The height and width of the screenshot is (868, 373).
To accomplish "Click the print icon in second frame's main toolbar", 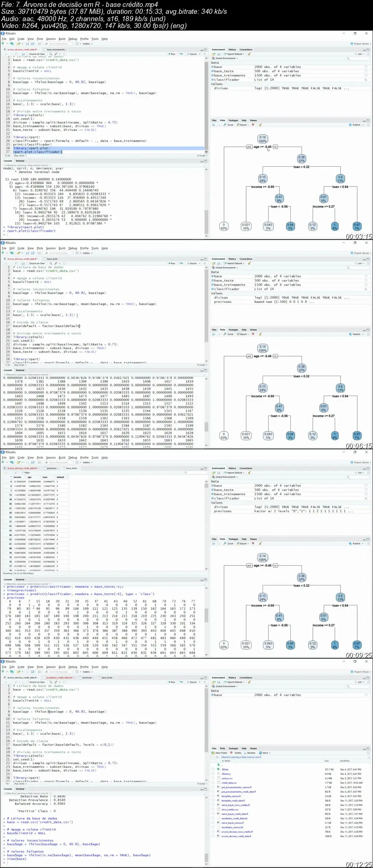I will 39,253.
